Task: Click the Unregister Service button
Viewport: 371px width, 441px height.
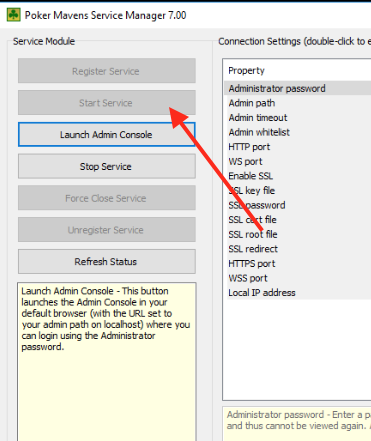Action: (107, 230)
